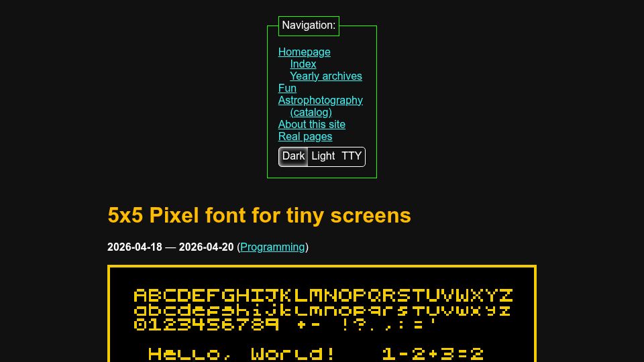This screenshot has height=362, width=644.
Task: Click the Navigation: legend label
Action: click(x=309, y=25)
